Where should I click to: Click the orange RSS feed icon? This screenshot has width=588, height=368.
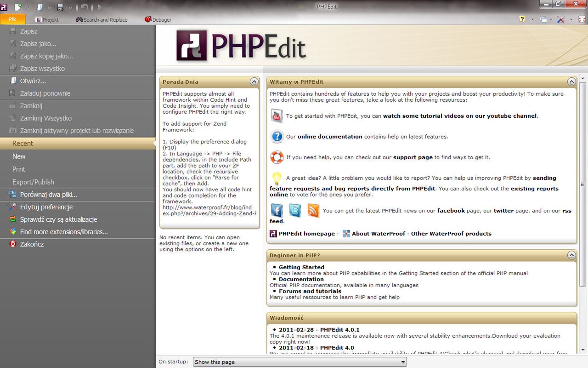313,210
